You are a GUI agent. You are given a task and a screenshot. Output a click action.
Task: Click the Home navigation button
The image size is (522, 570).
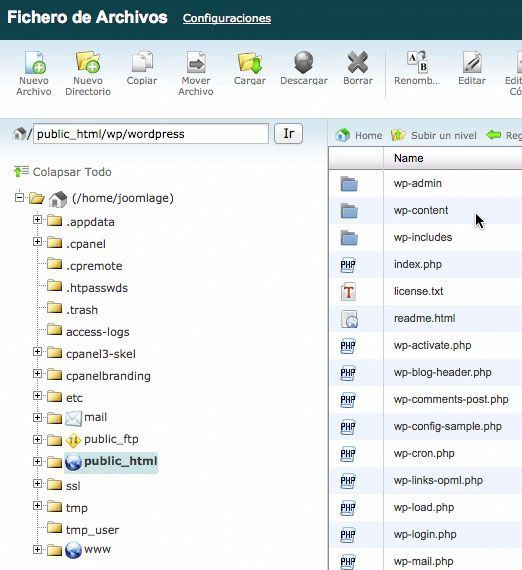pyautogui.click(x=359, y=135)
